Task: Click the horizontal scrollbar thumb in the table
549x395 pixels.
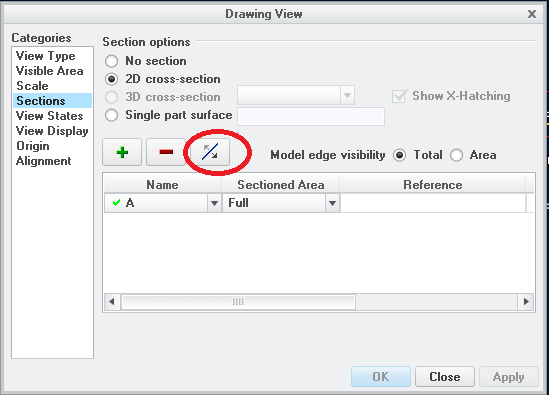Action: [x=238, y=302]
